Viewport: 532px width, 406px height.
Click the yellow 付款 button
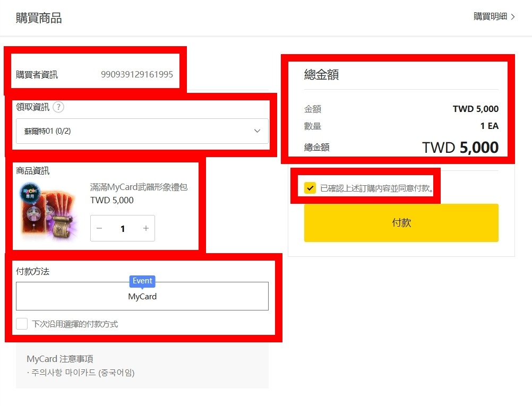[401, 223]
